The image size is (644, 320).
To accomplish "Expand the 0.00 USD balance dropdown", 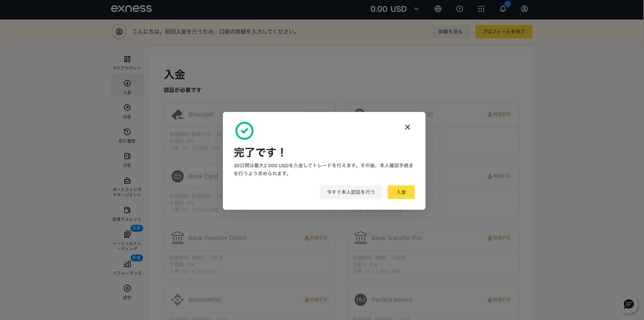I will (x=394, y=9).
